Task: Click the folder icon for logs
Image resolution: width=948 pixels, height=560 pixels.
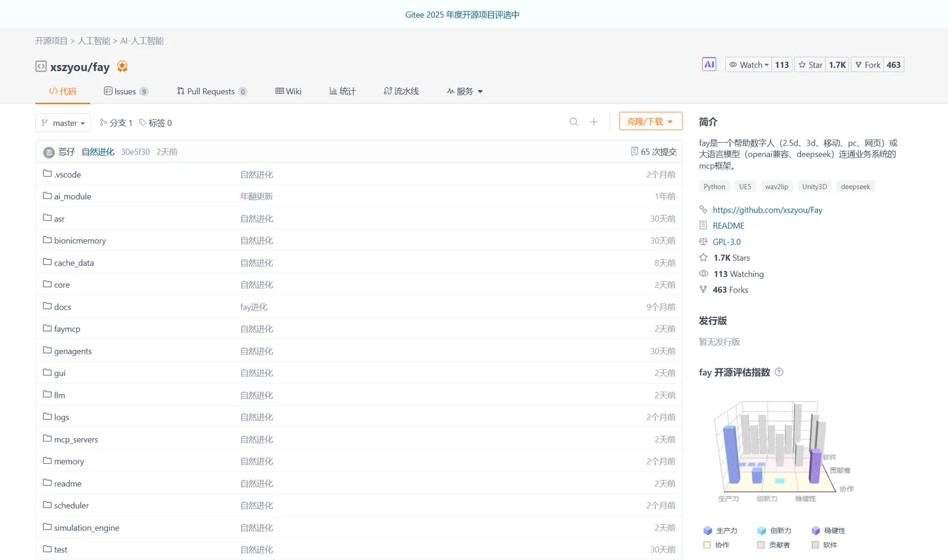Action: [x=47, y=416]
